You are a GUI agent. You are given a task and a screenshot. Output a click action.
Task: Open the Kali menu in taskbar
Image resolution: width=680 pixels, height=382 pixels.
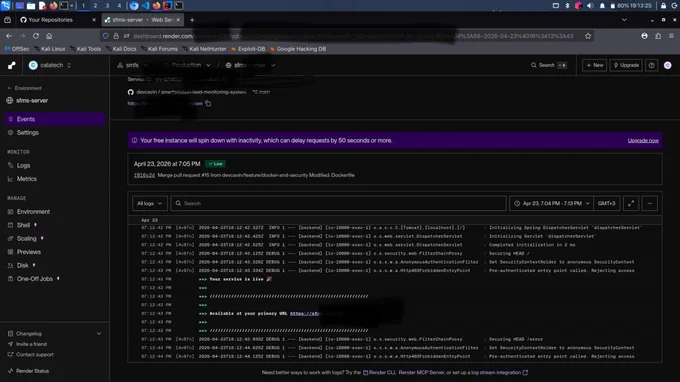pos(6,6)
